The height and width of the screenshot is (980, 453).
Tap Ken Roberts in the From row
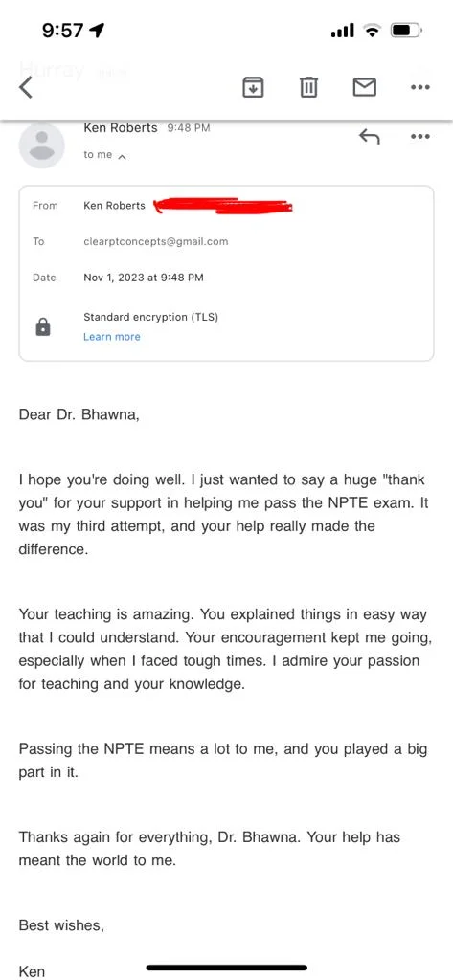coord(114,206)
